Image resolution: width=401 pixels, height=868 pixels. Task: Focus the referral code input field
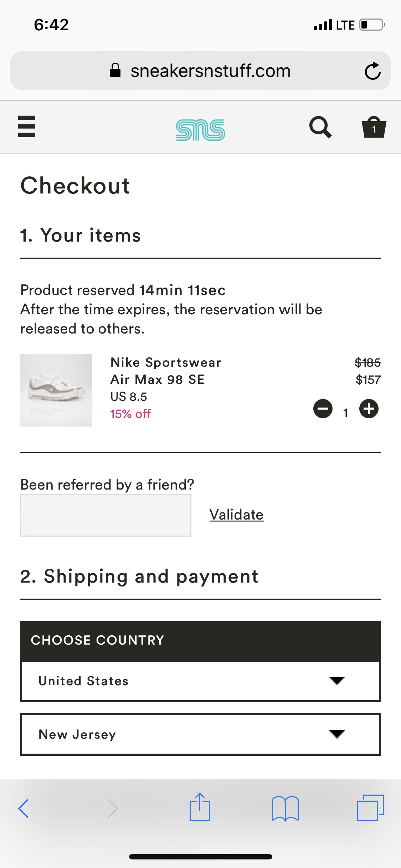pyautogui.click(x=106, y=515)
